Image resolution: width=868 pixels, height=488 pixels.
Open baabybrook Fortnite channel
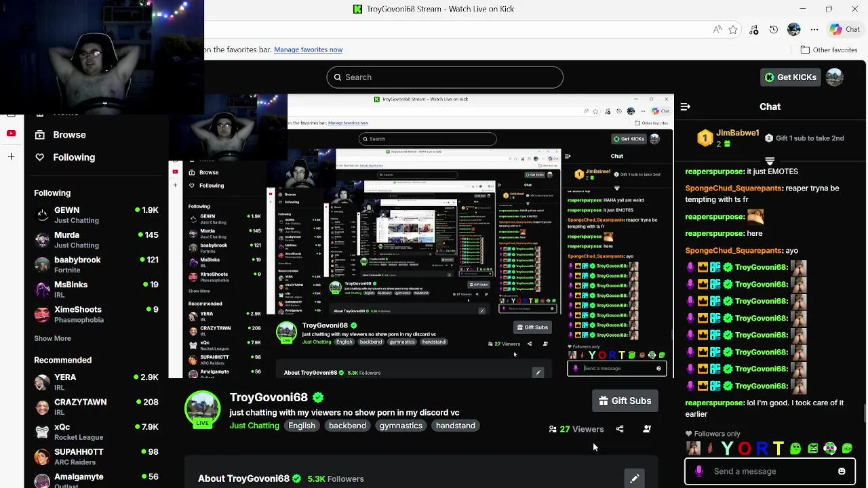pos(96,264)
